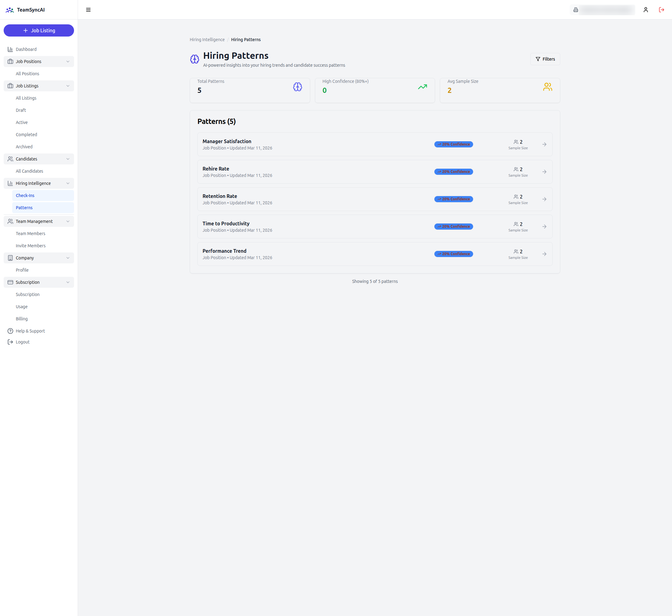
Task: Click the 20% Confidence badge on Rehire Rate
Action: 453,171
